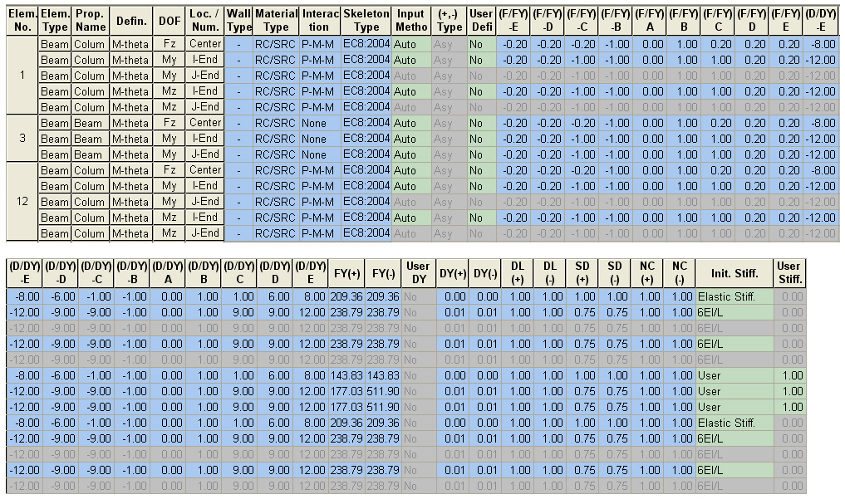Select the Defin. column header
The width and height of the screenshot is (845, 504).
pos(131,21)
